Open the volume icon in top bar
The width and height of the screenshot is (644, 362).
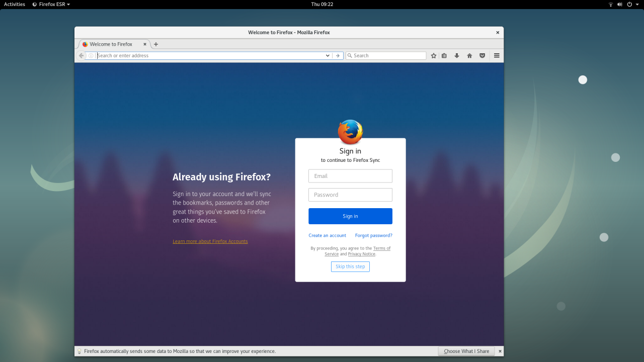(x=620, y=4)
